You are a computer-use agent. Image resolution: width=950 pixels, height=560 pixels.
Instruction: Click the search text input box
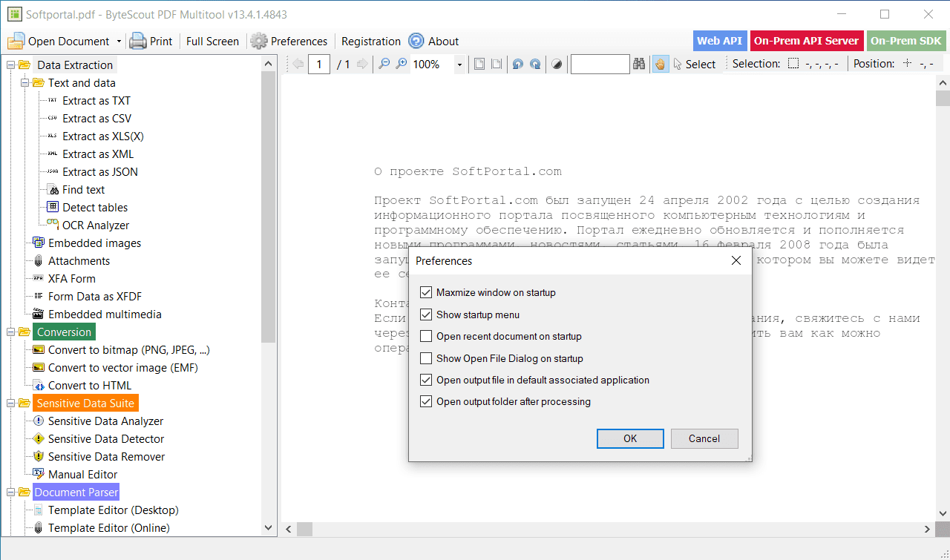[x=600, y=65]
